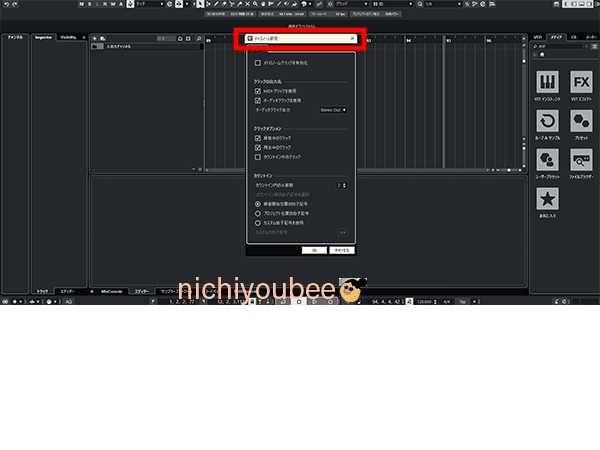Open the Presets media tile
Viewport: 600px width, 450px height.
pos(580,121)
